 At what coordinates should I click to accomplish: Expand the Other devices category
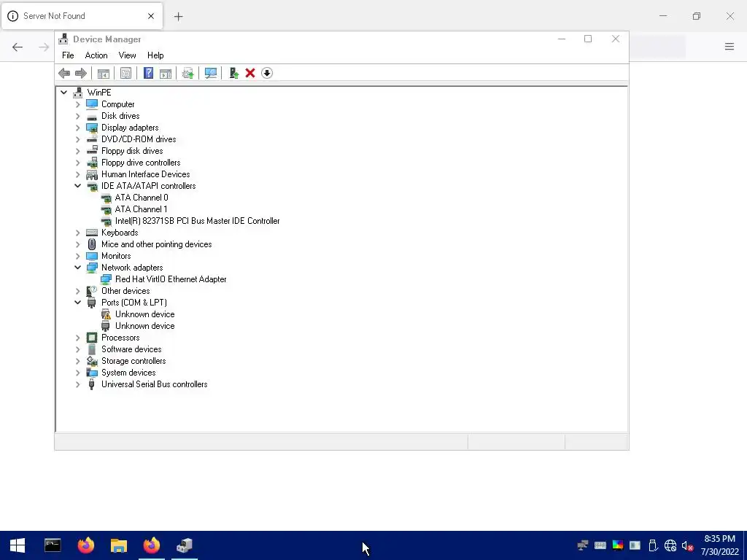pyautogui.click(x=77, y=291)
